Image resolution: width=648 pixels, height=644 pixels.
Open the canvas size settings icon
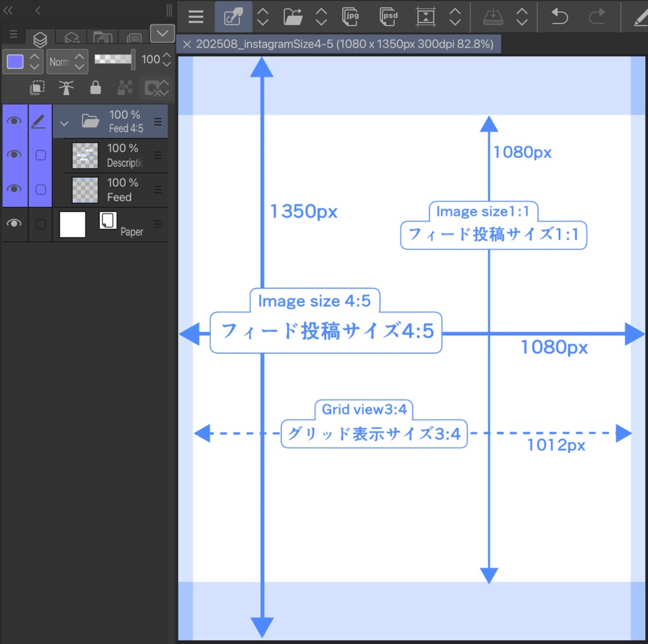coord(425,17)
